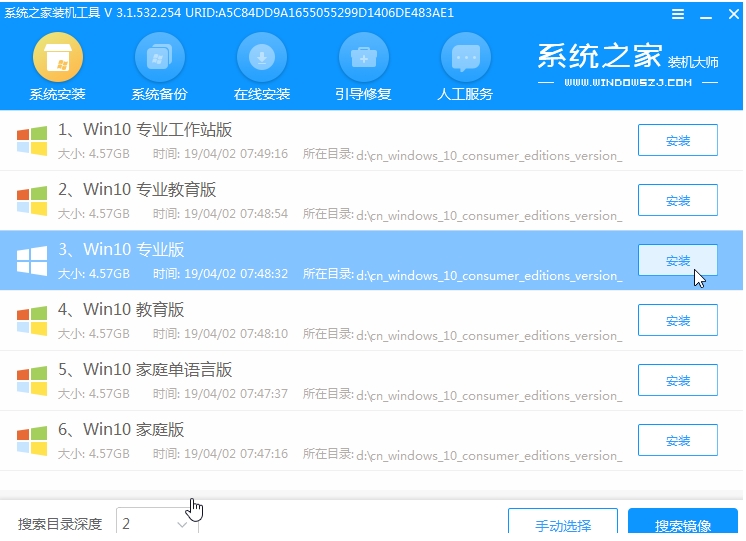Open the 在线安装 download icon
746x541 pixels.
[x=262, y=57]
